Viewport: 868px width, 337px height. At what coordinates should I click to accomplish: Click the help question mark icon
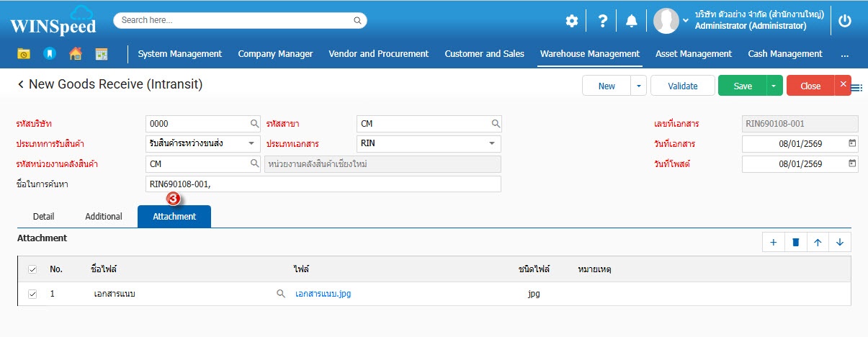coord(602,21)
